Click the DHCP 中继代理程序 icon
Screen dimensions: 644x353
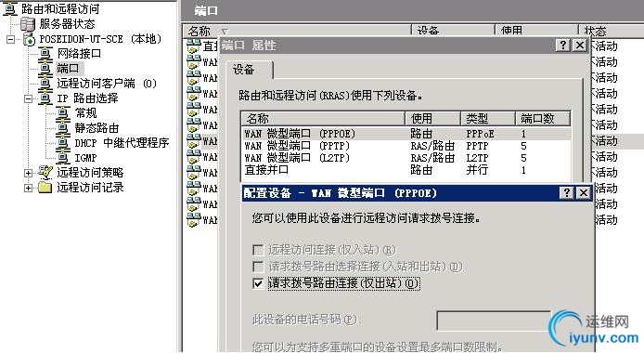click(63, 143)
